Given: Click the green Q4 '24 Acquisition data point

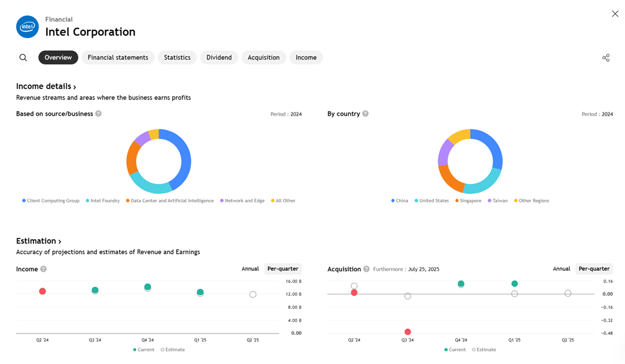Looking at the screenshot, I should tap(461, 283).
